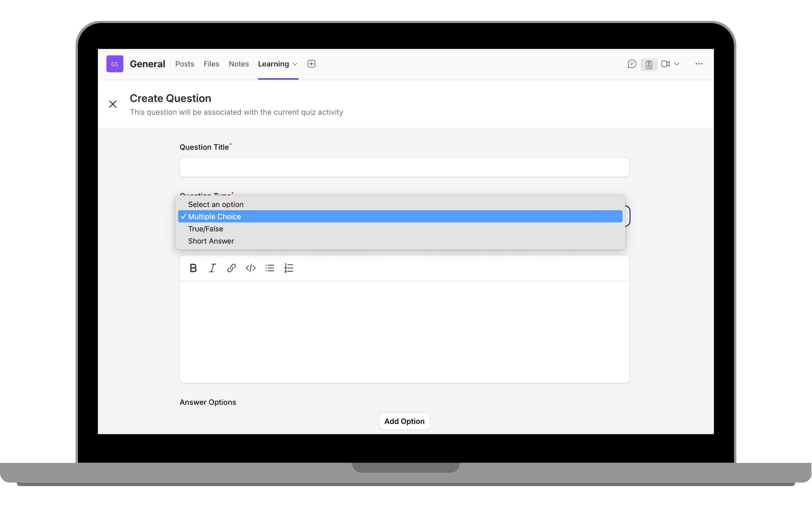
Task: Select the Short Answer option
Action: (211, 241)
